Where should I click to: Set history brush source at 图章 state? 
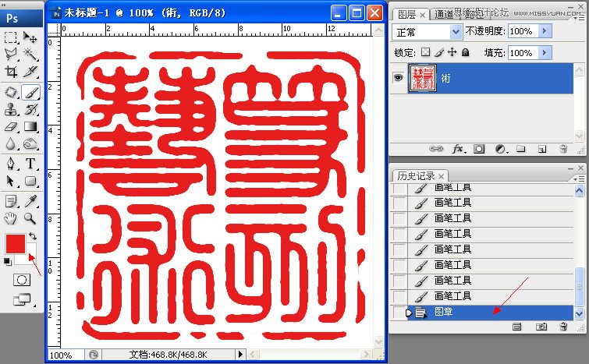tap(399, 312)
